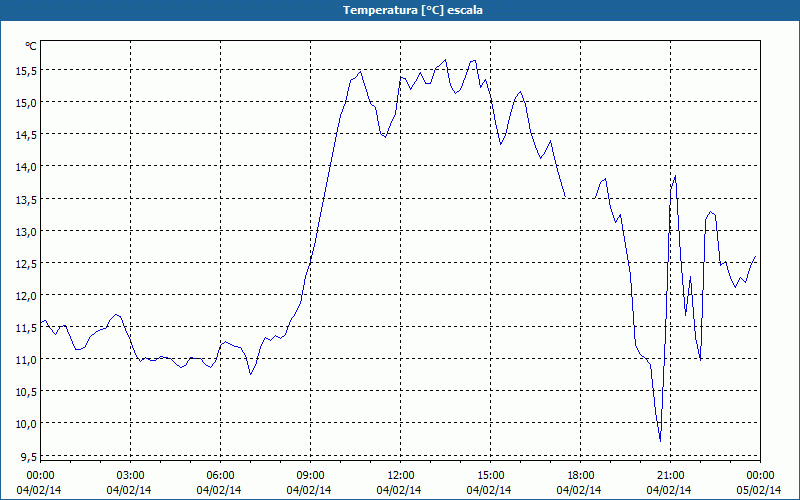Click the 15,0 y-axis value

click(x=26, y=103)
